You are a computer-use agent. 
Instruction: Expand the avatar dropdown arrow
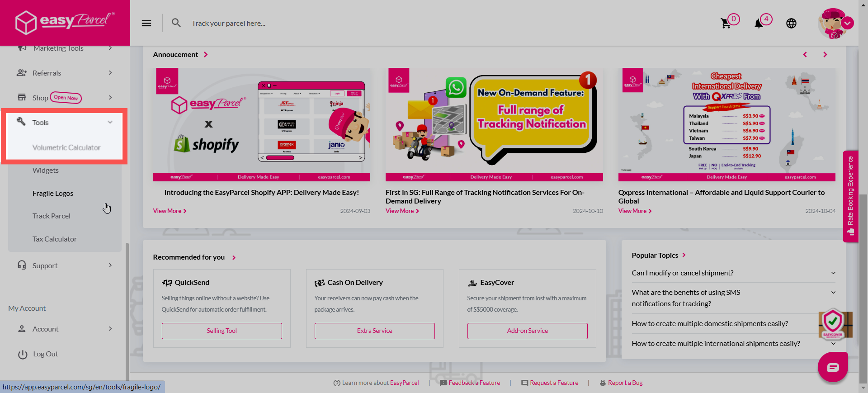coord(848,23)
